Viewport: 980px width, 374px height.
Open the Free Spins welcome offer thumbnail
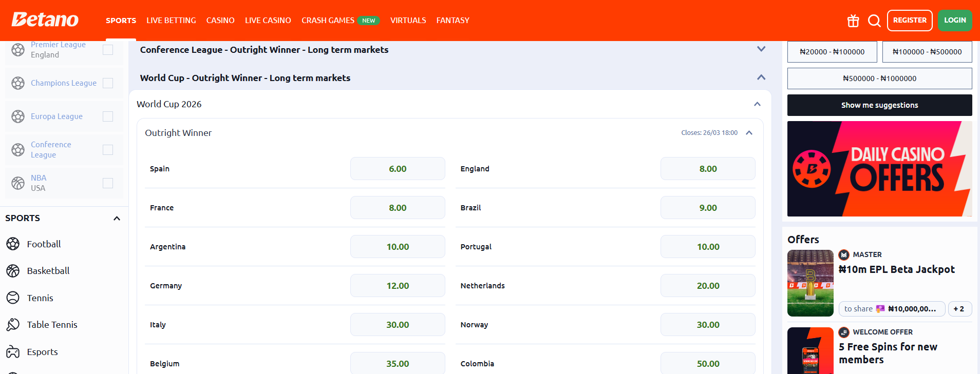(x=811, y=351)
